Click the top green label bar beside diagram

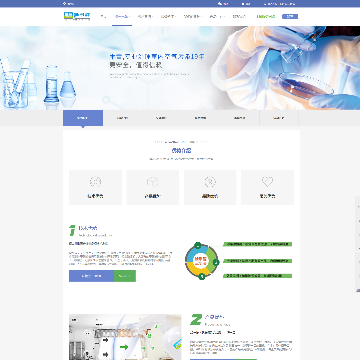pyautogui.click(x=257, y=244)
